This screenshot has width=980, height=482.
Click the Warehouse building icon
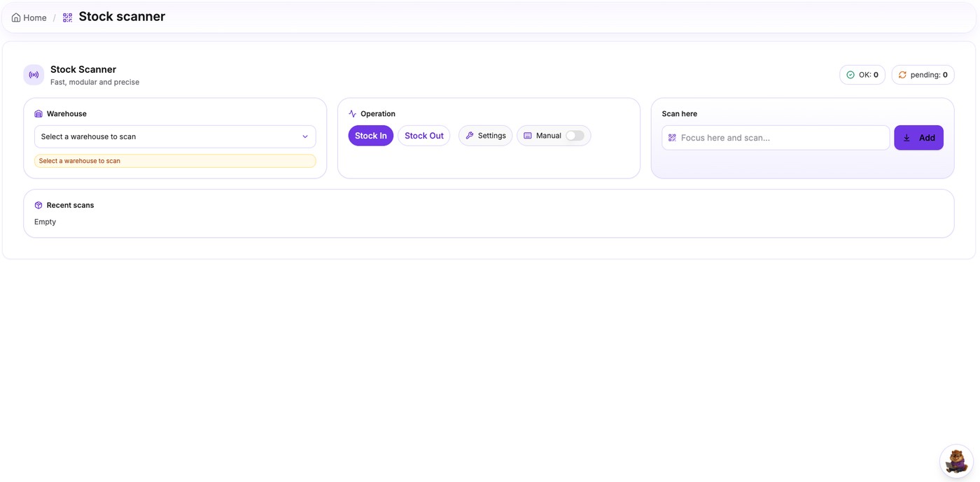38,114
